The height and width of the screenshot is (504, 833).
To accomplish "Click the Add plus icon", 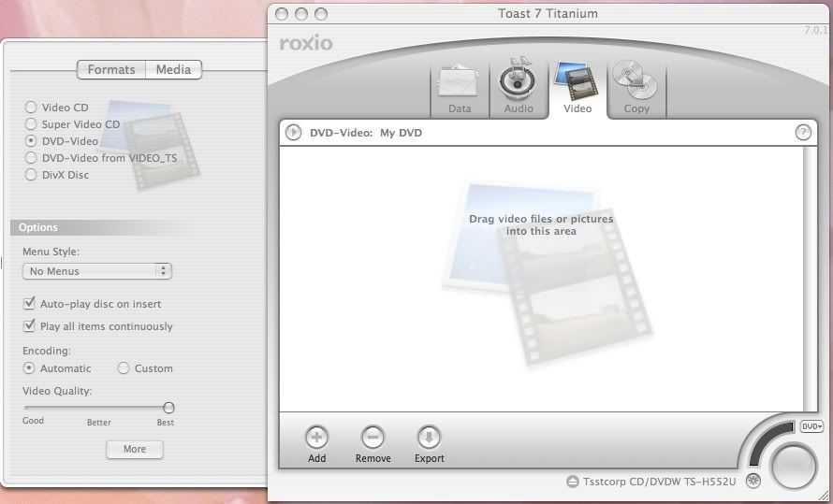I will point(316,438).
